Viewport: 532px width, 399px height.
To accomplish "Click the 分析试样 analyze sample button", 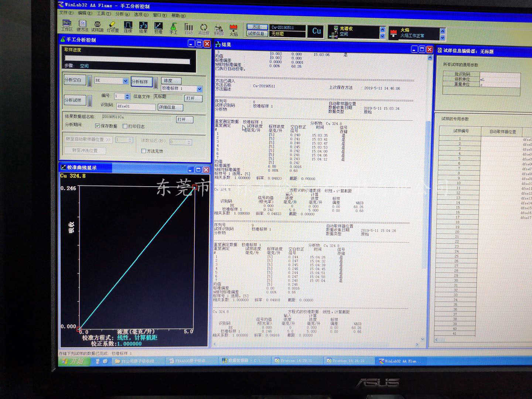I will pos(74,100).
